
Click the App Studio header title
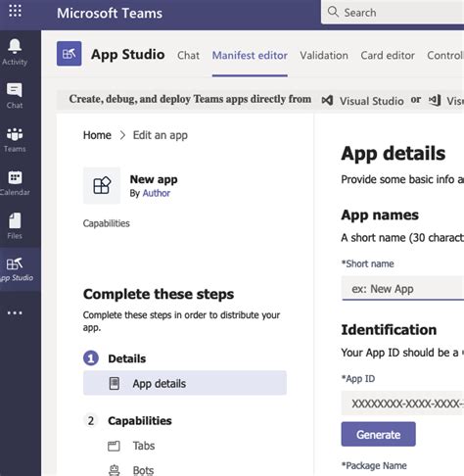128,54
